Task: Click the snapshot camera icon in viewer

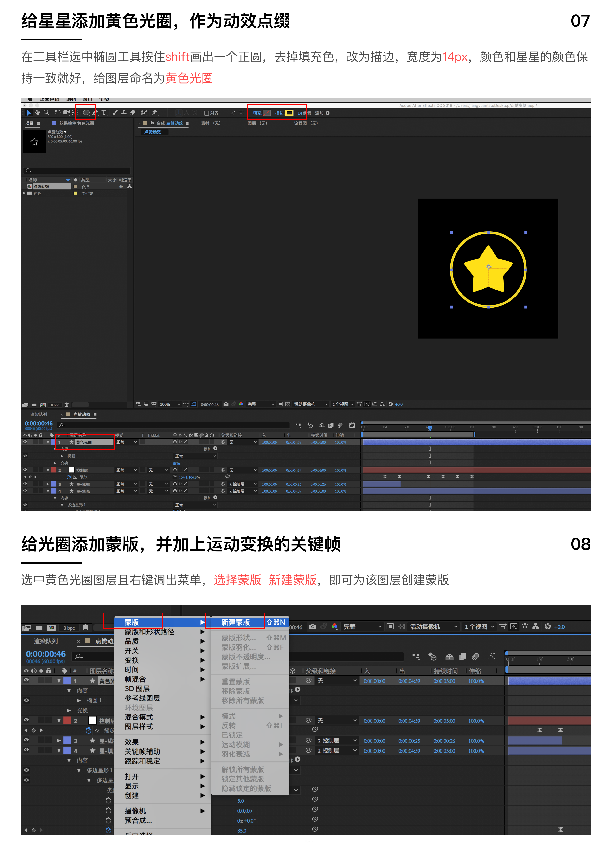Action: (x=226, y=404)
